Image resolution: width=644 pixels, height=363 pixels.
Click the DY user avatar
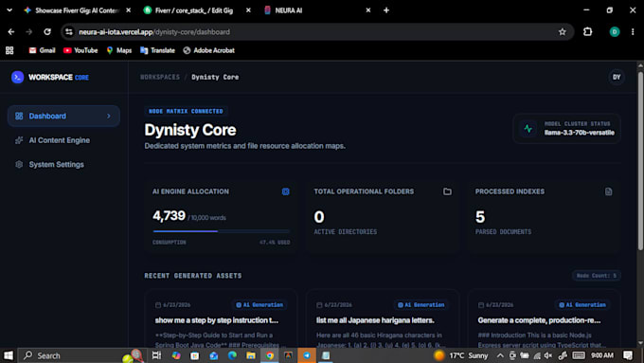tap(617, 78)
